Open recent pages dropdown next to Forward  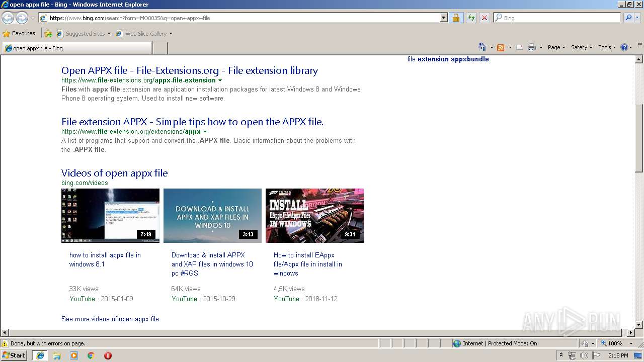(33, 18)
